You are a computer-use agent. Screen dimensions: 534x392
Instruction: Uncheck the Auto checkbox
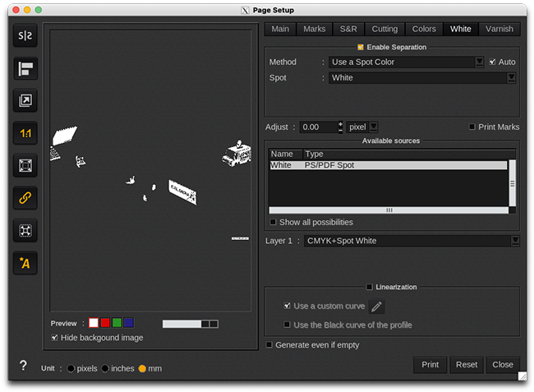click(492, 62)
